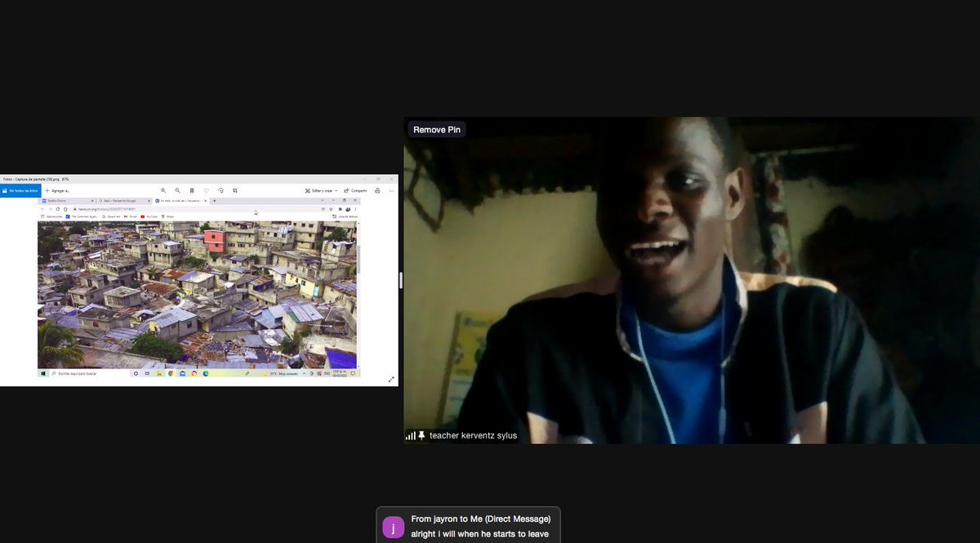Open the three-dots more menu in Photos toolbar
This screenshot has height=543, width=980.
[x=391, y=190]
